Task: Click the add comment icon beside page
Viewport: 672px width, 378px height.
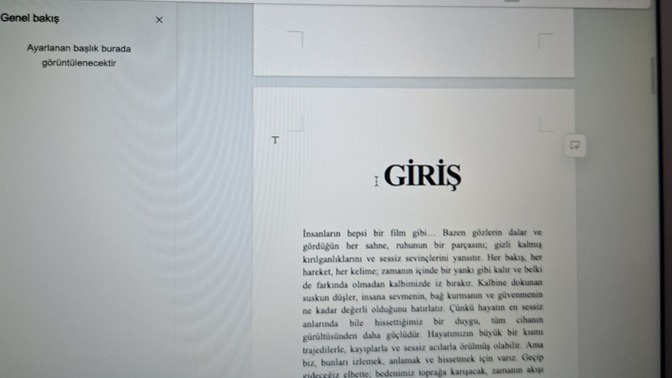Action: (x=575, y=145)
